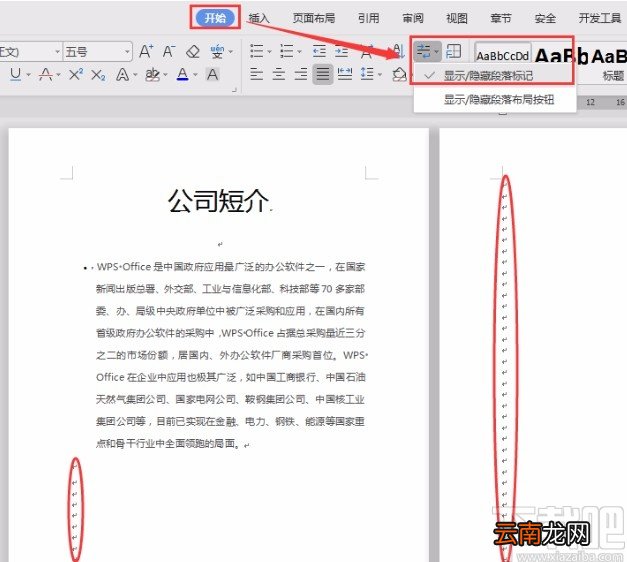Click the font color A icon

(x=182, y=74)
